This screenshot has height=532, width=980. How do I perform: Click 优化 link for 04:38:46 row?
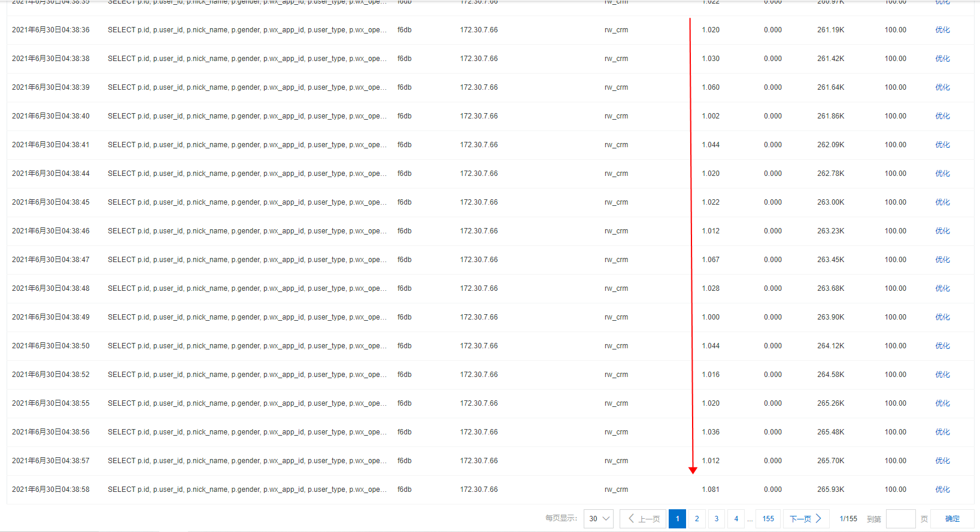942,231
